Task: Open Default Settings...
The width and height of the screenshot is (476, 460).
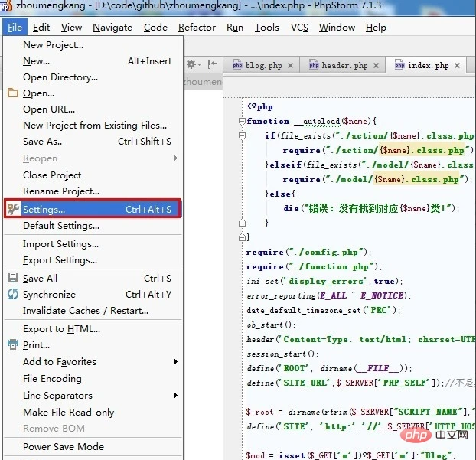Action: [93, 226]
